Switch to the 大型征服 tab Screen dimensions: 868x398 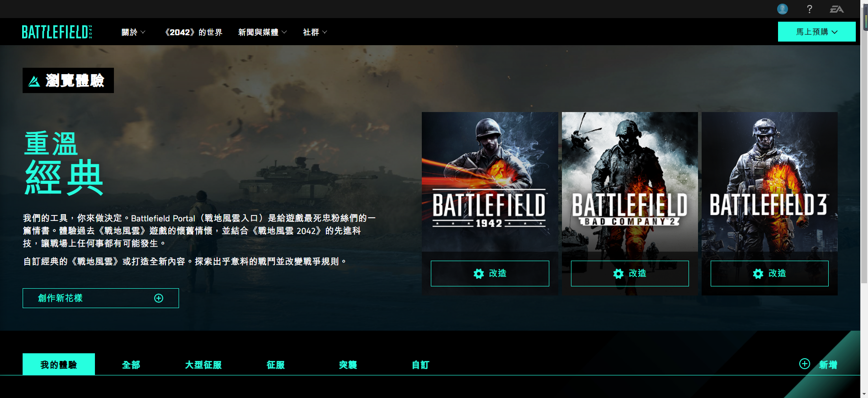pyautogui.click(x=203, y=365)
